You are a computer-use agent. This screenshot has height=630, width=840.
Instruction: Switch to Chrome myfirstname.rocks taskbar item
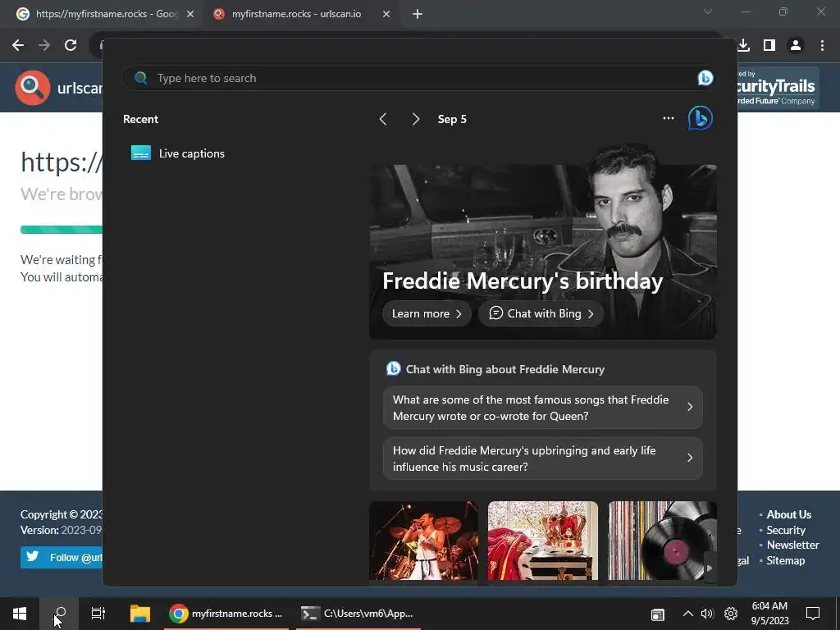(x=226, y=614)
